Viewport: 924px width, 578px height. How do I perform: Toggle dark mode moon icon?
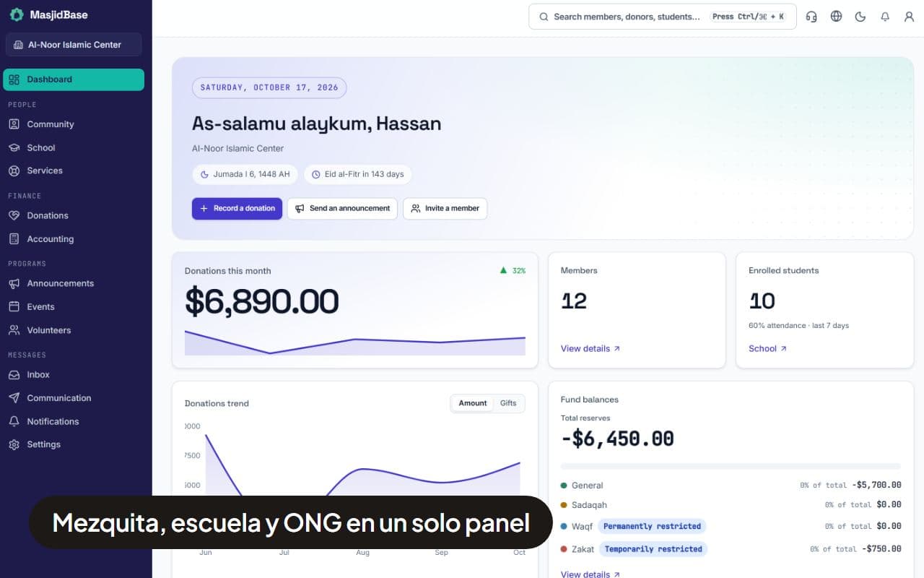pos(860,17)
